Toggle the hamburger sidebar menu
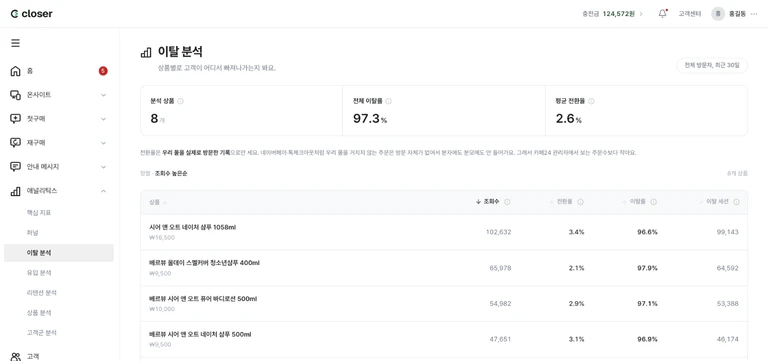Image resolution: width=768 pixels, height=361 pixels. coord(16,43)
